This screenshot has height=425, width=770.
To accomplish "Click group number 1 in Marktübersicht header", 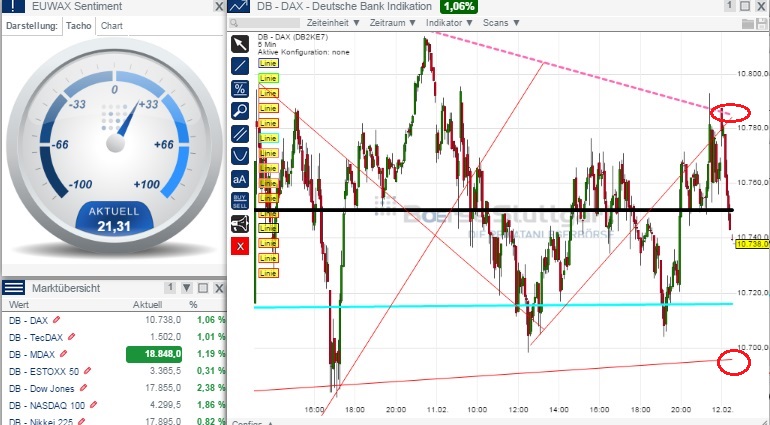I will 170,287.
